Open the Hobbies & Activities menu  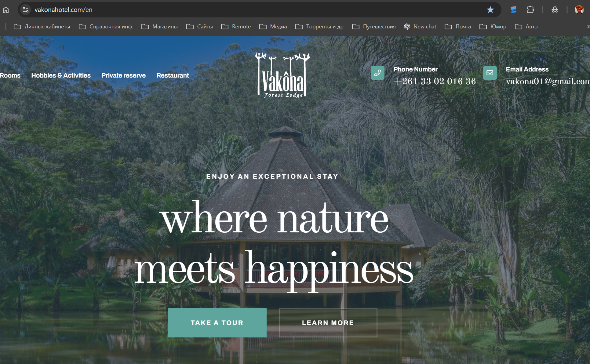coord(61,75)
